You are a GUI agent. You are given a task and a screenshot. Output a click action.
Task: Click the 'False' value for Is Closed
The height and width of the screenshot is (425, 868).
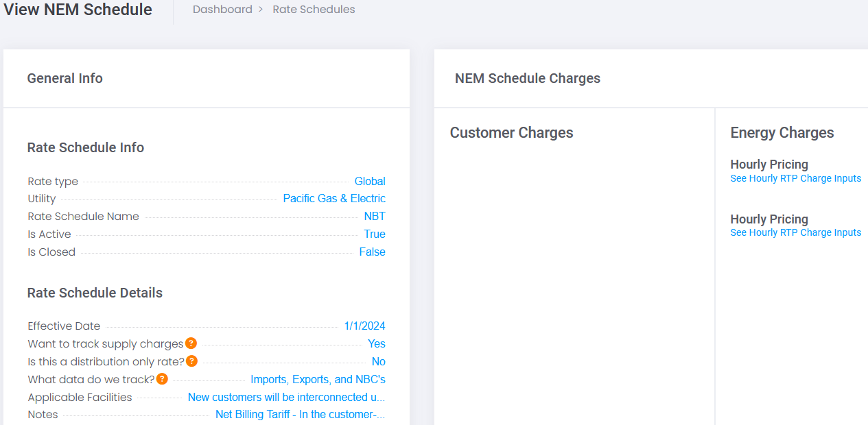tap(372, 252)
